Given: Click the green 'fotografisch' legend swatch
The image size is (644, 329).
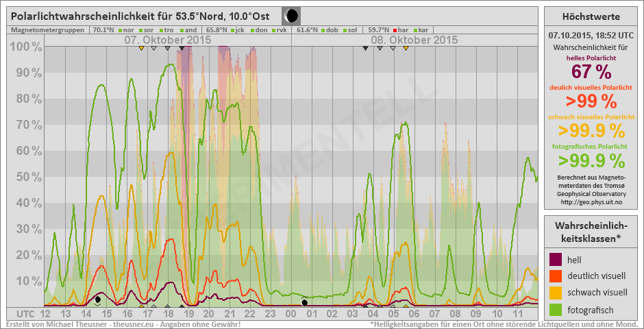Looking at the screenshot, I should click(x=557, y=310).
